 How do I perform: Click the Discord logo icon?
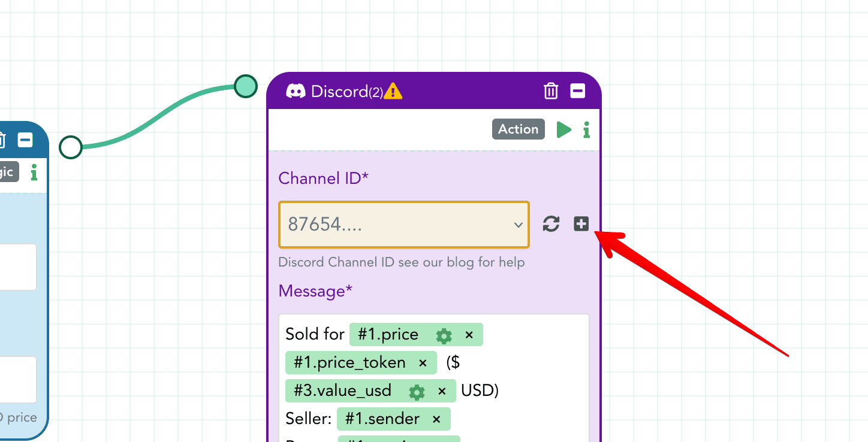click(x=296, y=91)
